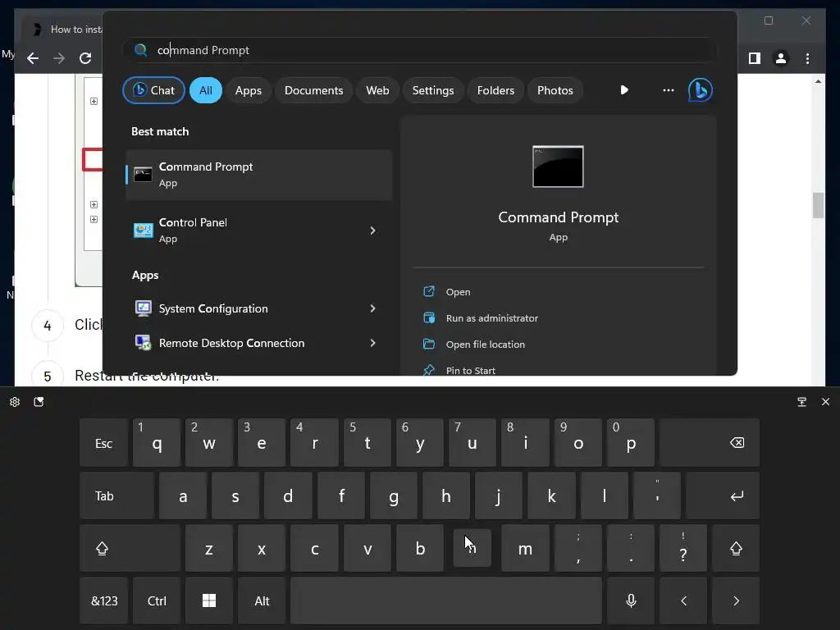The width and height of the screenshot is (840, 630).
Task: Open search options ellipsis menu
Action: click(x=668, y=90)
